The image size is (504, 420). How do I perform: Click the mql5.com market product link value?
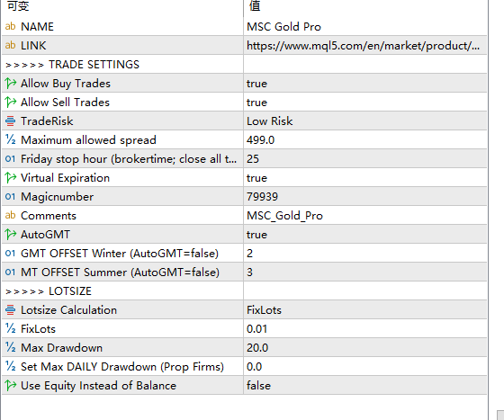(x=365, y=45)
